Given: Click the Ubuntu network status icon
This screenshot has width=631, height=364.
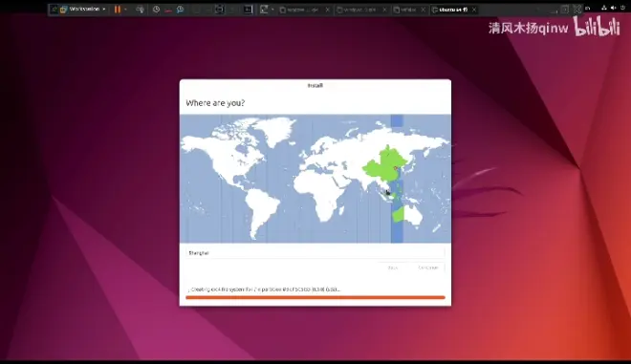Looking at the screenshot, I should [x=603, y=8].
